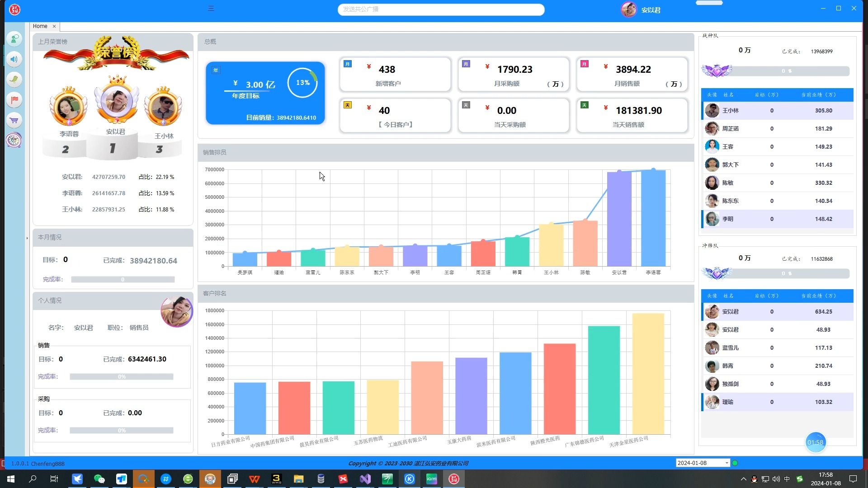Expand the collapsed left sidebar arrow
The image size is (868, 488).
pyautogui.click(x=27, y=238)
